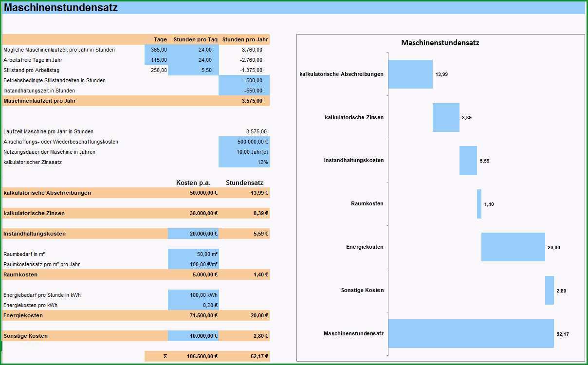The image size is (588, 365).
Task: Edit Energiekosten pro kWh 0,20 €
Action: (193, 305)
